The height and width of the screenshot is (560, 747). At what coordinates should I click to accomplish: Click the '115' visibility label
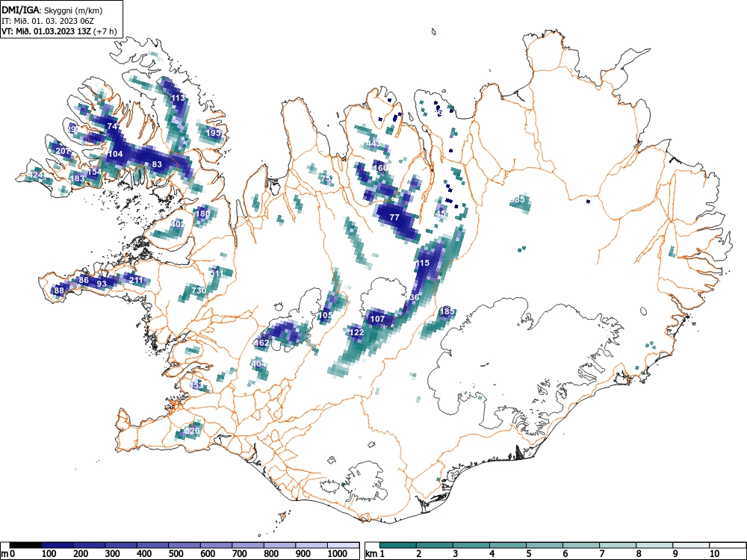(x=423, y=263)
